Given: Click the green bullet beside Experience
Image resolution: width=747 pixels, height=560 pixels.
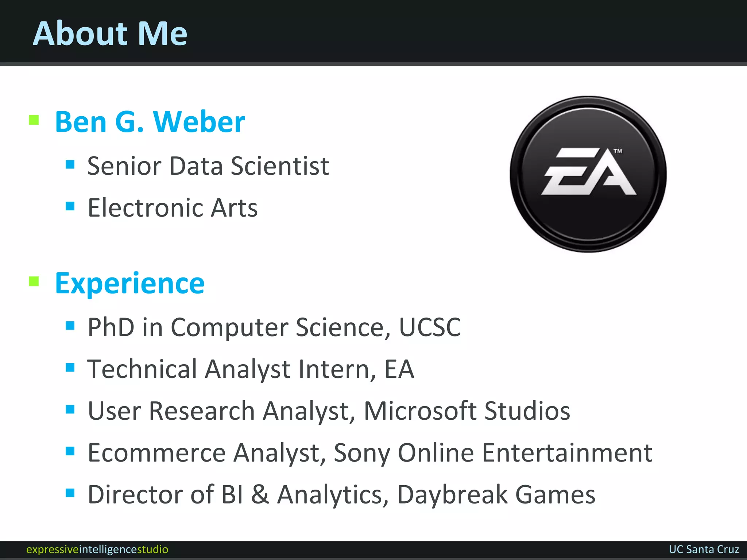Looking at the screenshot, I should coord(34,281).
